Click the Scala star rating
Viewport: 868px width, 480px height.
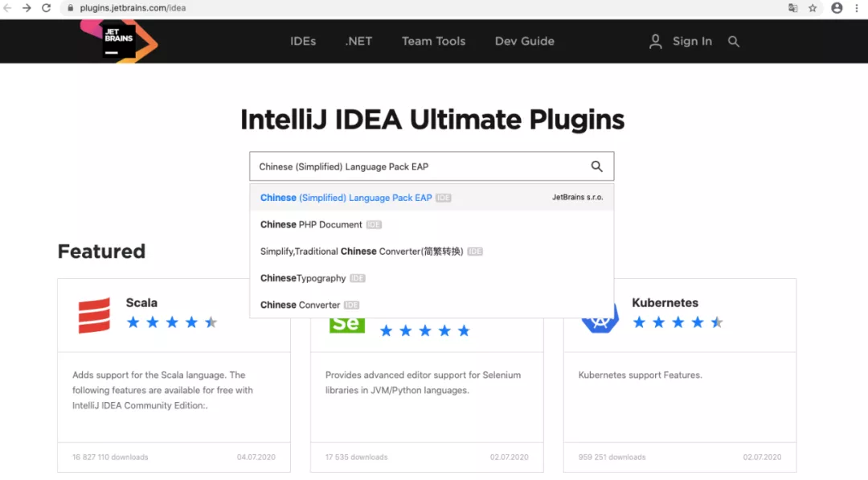point(172,322)
